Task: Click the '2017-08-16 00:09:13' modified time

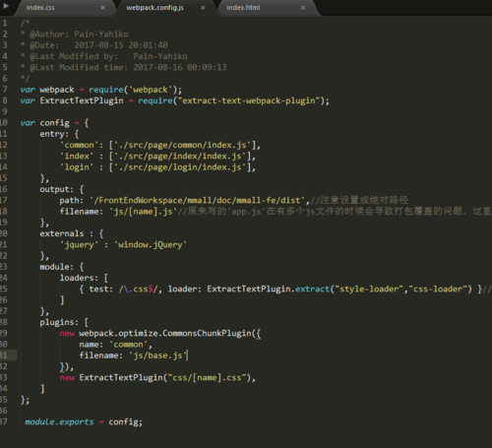Action: pos(180,67)
